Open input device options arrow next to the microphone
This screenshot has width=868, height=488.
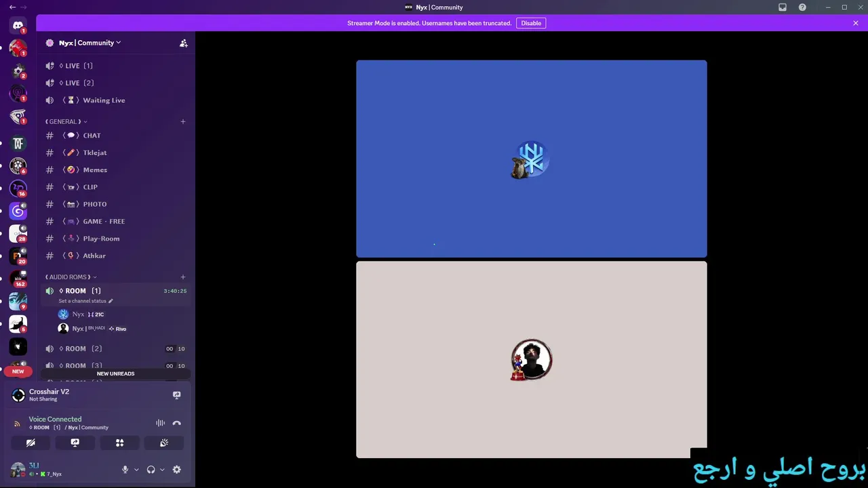[136, 470]
